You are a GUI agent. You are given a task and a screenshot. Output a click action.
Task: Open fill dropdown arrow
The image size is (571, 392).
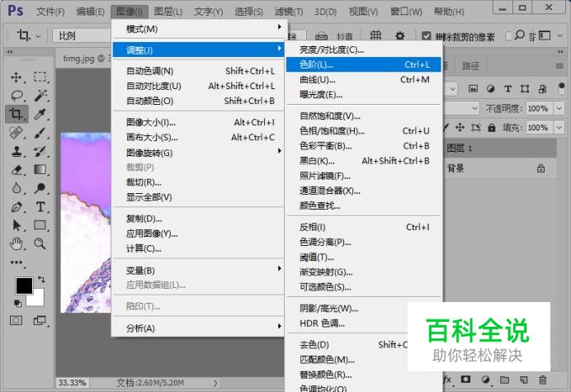click(x=559, y=128)
